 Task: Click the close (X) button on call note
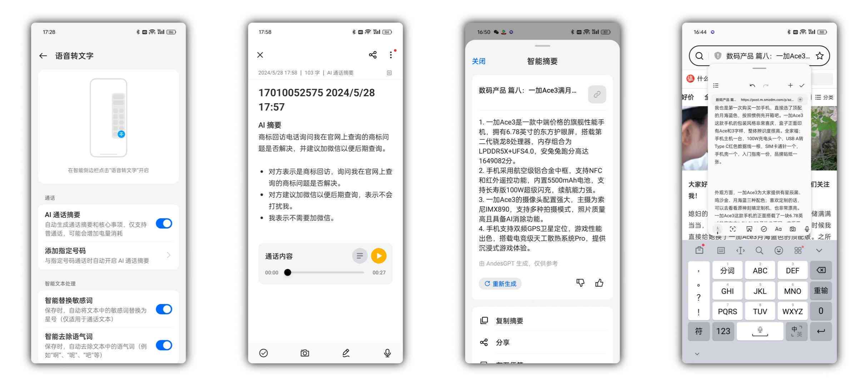260,55
